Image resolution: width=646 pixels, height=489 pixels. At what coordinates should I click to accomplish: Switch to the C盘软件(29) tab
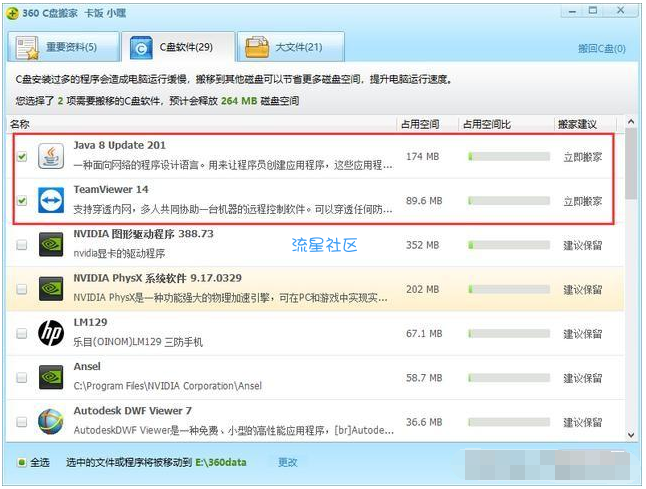click(178, 47)
